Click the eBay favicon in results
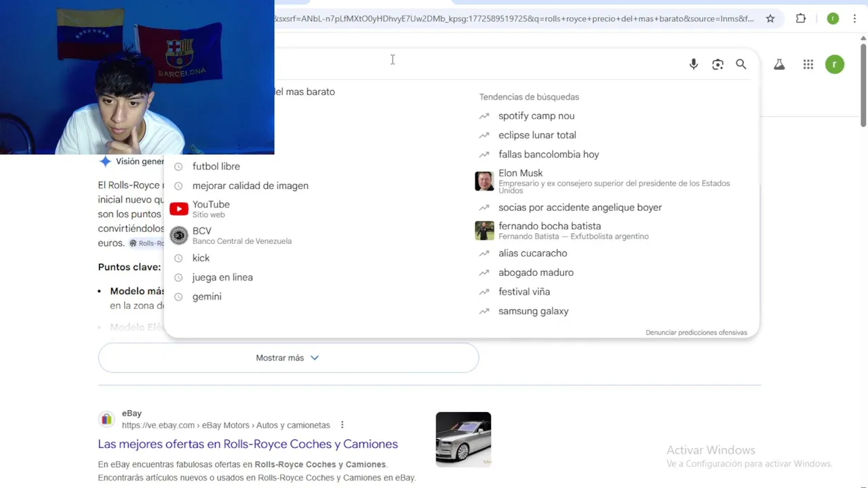The image size is (868, 488). tap(106, 419)
